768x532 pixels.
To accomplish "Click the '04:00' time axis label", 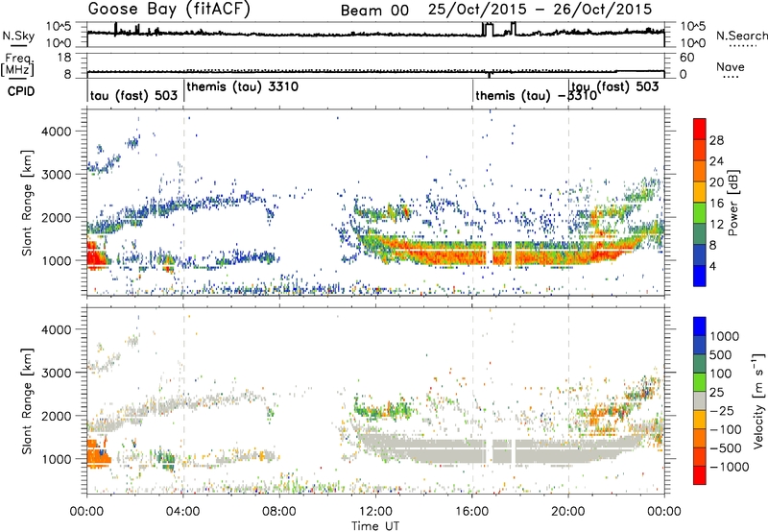I will click(182, 512).
